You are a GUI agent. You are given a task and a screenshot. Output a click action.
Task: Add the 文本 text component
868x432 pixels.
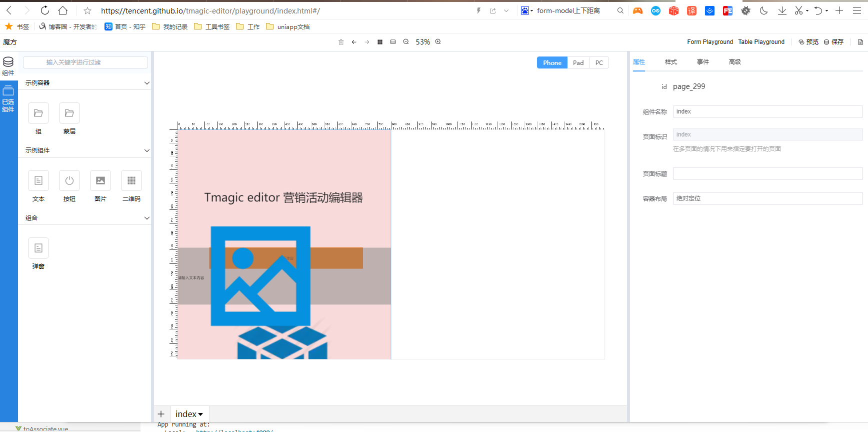coord(38,186)
